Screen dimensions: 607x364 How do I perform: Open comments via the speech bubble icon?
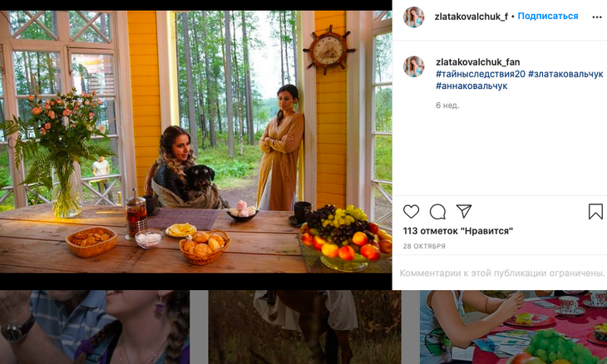point(437,212)
